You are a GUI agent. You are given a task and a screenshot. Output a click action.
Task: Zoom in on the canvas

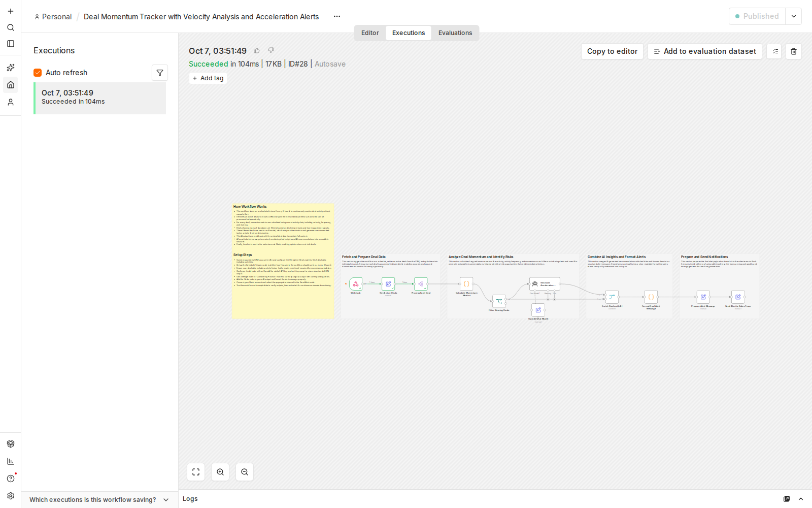click(x=220, y=472)
